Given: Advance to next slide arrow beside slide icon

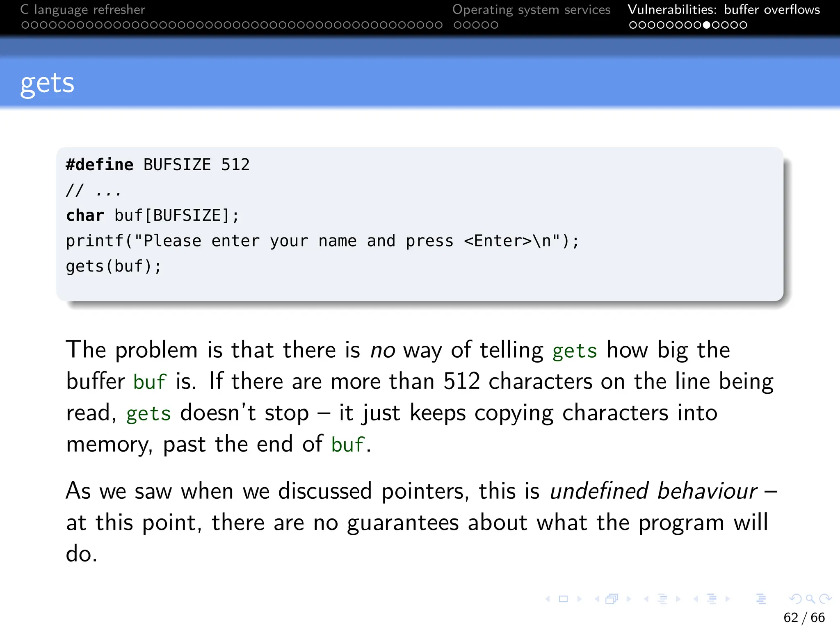Looking at the screenshot, I should pyautogui.click(x=579, y=599).
